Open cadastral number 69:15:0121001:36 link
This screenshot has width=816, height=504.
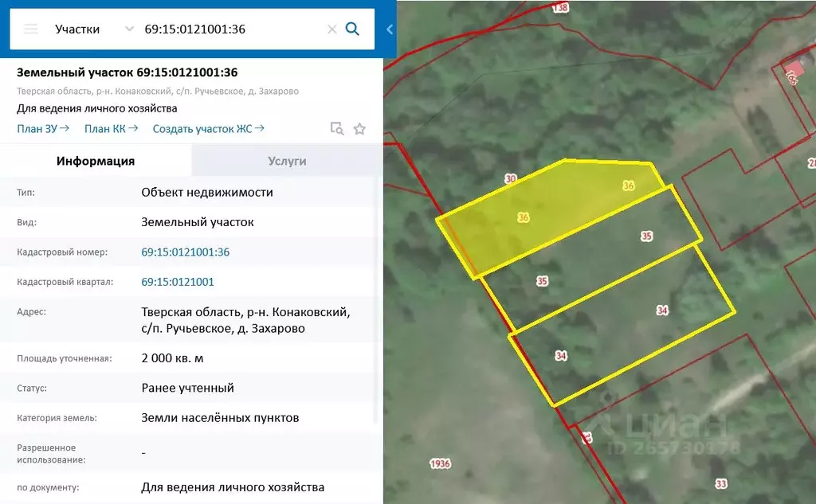pos(185,252)
